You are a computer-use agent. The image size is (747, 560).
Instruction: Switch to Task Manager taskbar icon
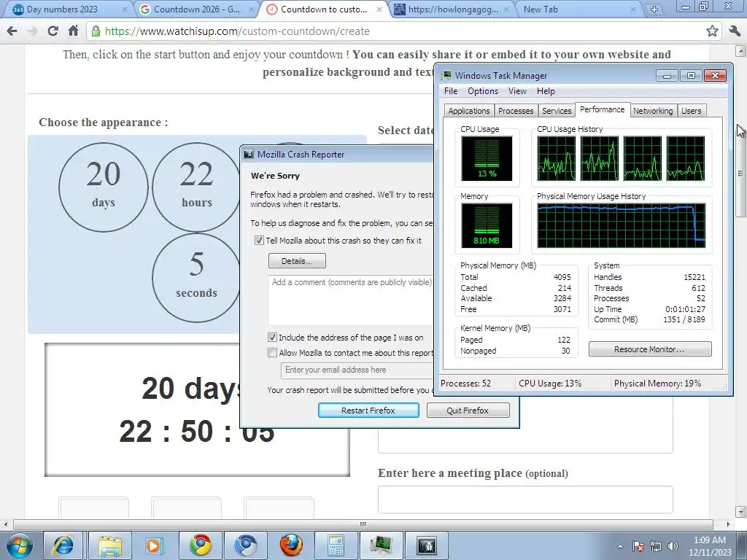[381, 545]
